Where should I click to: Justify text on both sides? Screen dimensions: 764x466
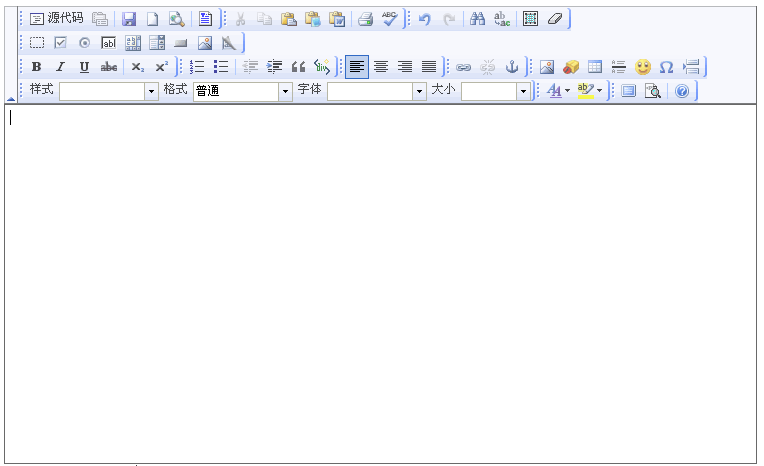coord(429,67)
